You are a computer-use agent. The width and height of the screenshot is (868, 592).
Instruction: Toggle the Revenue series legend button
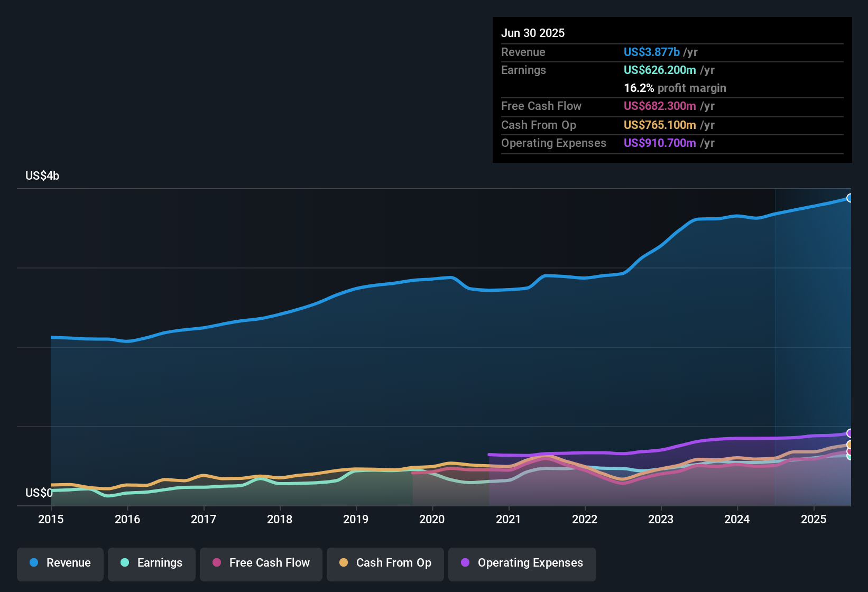[x=60, y=565]
